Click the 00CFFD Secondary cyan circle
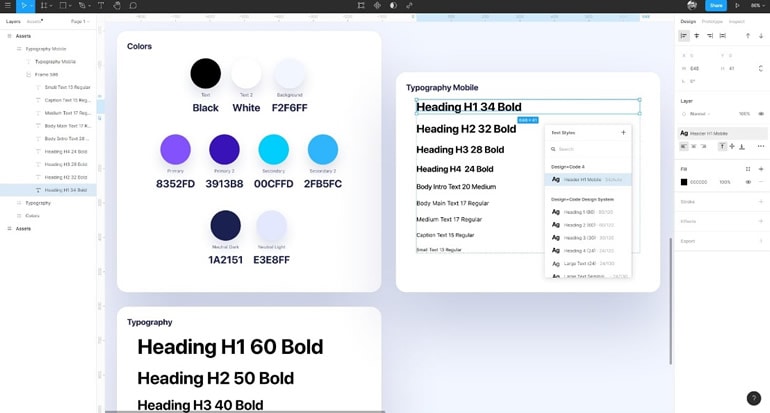 point(274,149)
